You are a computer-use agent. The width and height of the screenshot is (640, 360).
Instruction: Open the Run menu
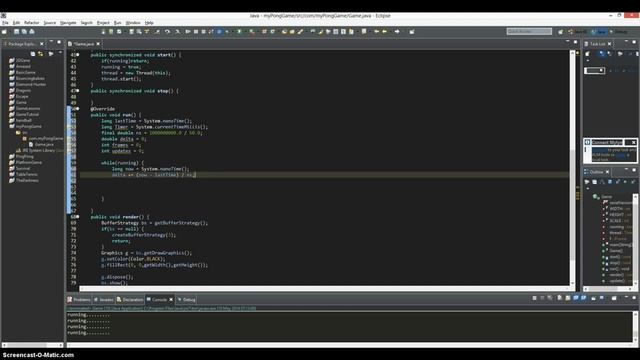click(x=118, y=23)
